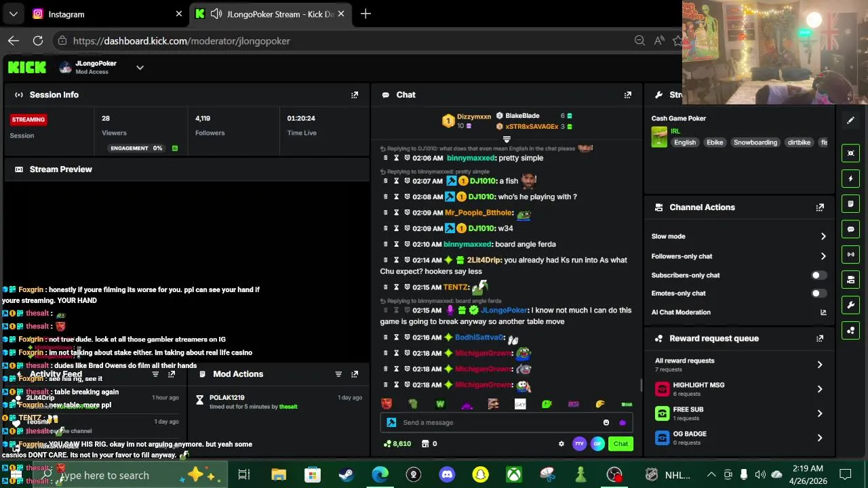This screenshot has width=868, height=488.
Task: Open AI Chat Moderation external link
Action: pos(823,312)
